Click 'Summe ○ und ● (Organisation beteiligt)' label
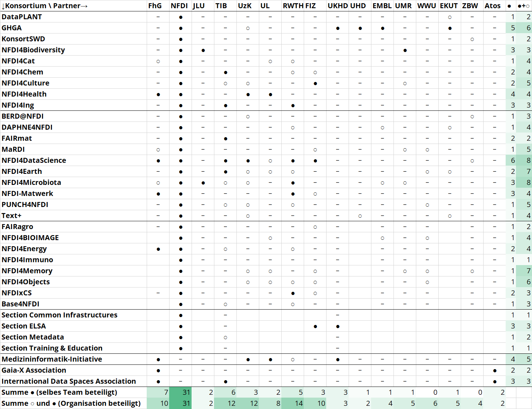This screenshot has height=409, width=532. (71, 403)
